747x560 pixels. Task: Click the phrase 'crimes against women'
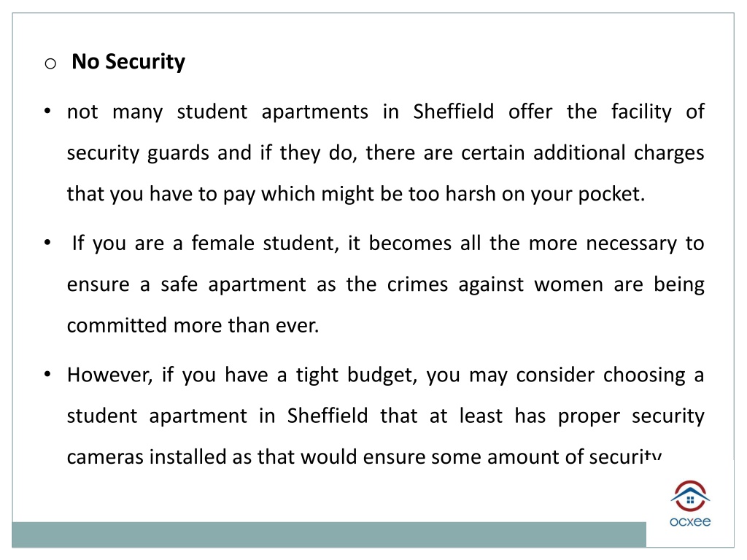click(x=495, y=285)
